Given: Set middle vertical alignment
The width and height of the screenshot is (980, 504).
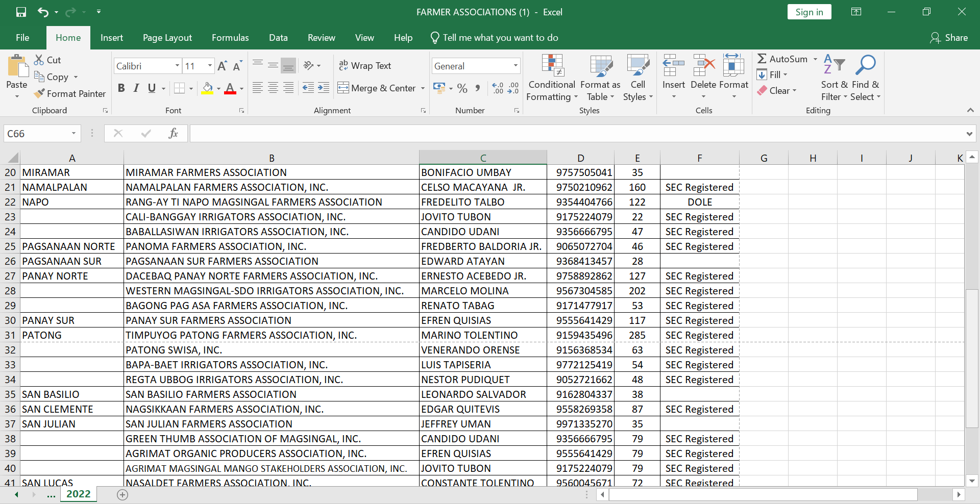Looking at the screenshot, I should tap(273, 65).
